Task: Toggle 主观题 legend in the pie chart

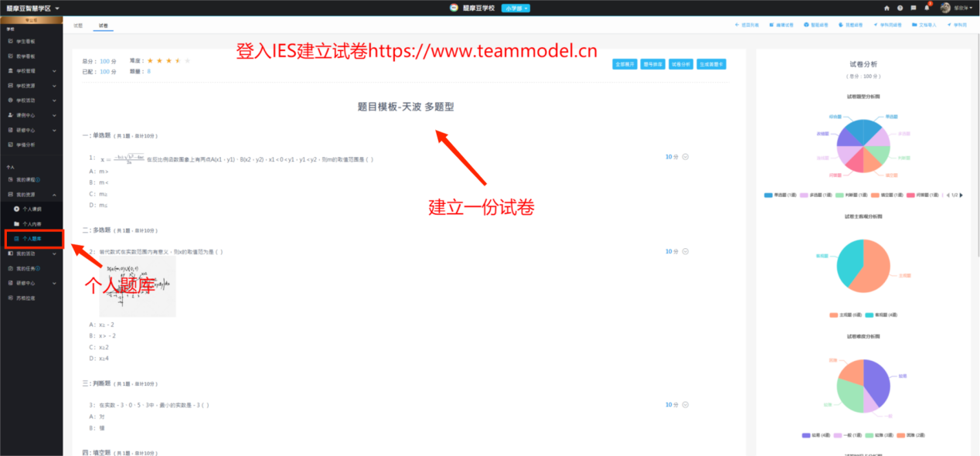Action: pos(834,315)
